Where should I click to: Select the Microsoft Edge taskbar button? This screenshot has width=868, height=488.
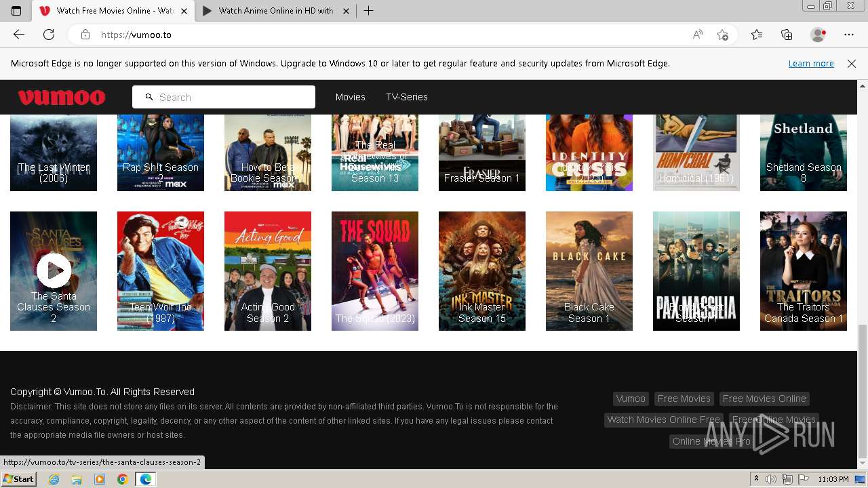[x=146, y=479]
